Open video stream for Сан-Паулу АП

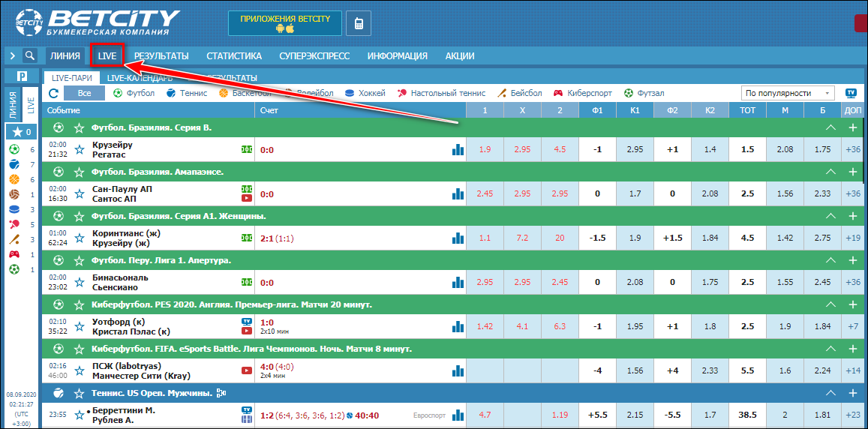tap(247, 199)
